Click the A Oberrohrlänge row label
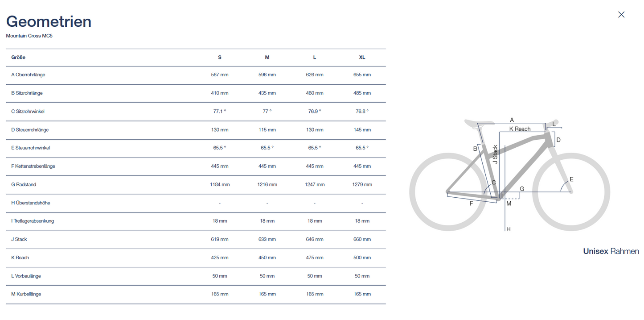The image size is (644, 320). (x=28, y=75)
